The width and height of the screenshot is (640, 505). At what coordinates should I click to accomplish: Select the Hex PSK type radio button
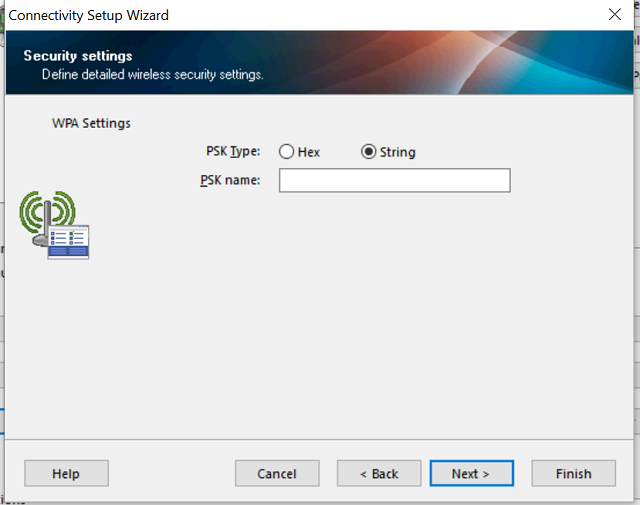287,152
